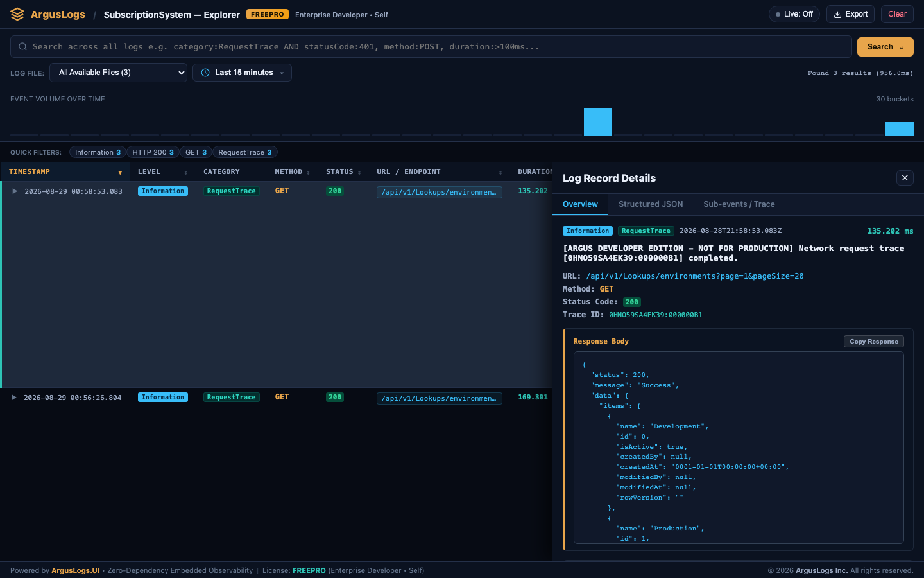Click the ArgusLogs stacked-layers logo icon

pos(17,14)
